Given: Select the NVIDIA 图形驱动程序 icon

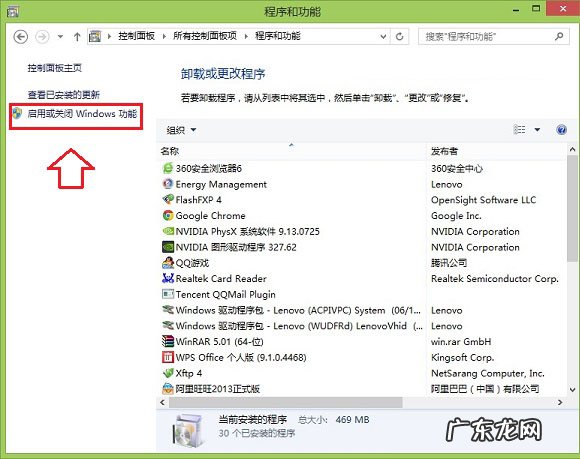Looking at the screenshot, I should (168, 247).
